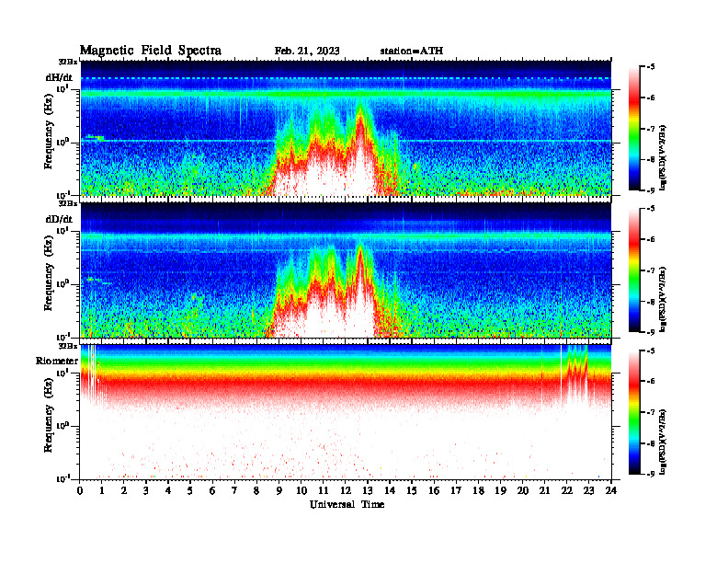Click hour "10" on the time axis
728x563 pixels.
point(301,491)
